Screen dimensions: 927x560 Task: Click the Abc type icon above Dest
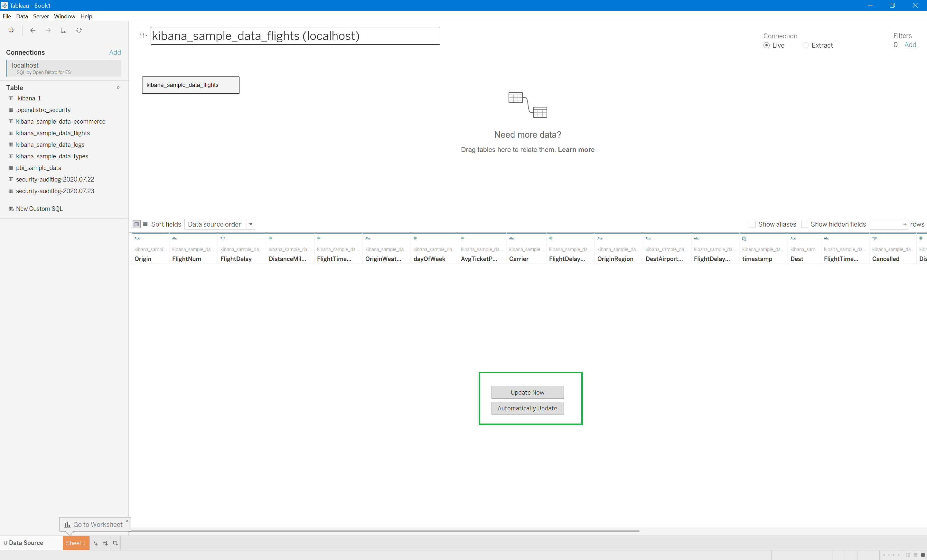[793, 238]
